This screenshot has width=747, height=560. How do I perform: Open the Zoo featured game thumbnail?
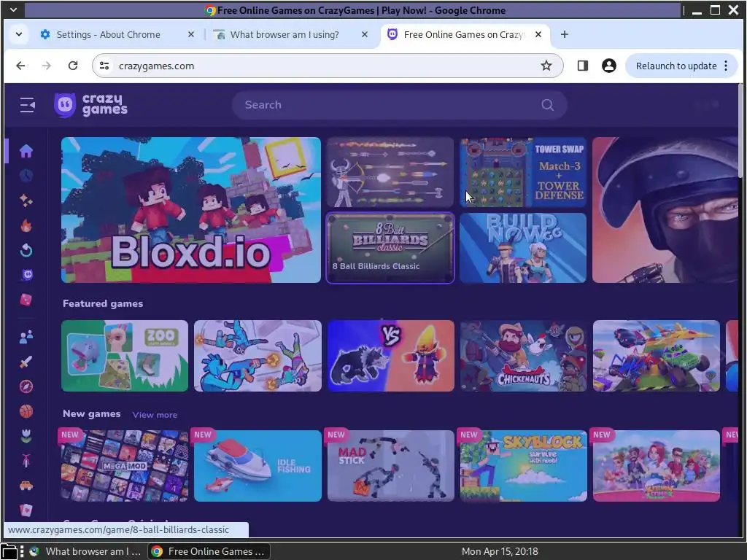(125, 356)
